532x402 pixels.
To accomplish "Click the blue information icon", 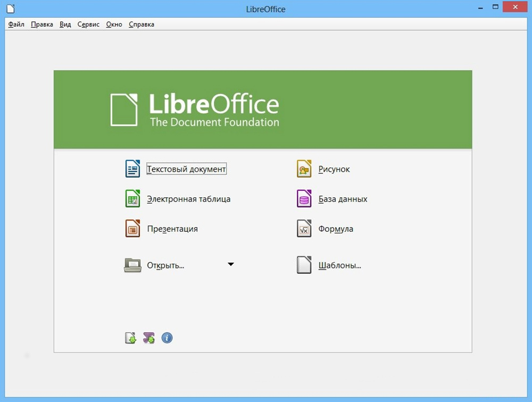I will point(167,338).
